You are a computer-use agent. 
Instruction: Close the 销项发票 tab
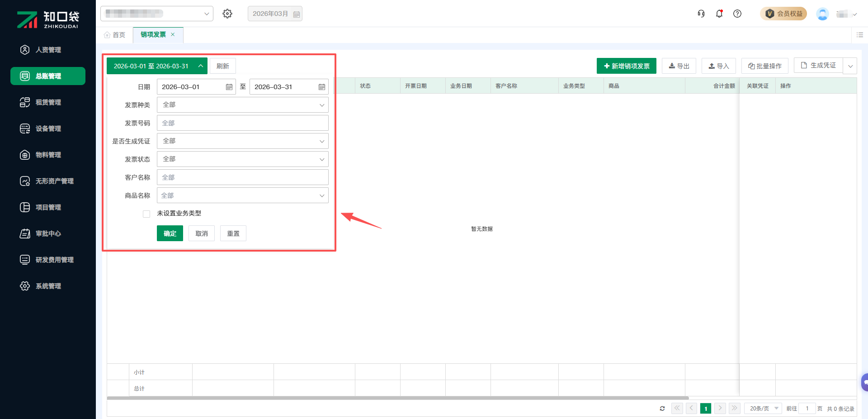click(x=173, y=34)
